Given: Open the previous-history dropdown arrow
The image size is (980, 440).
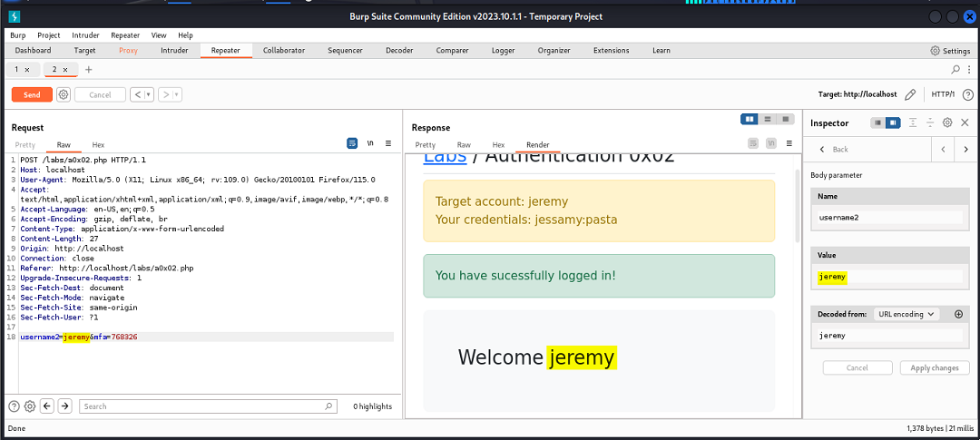Looking at the screenshot, I should 149,95.
